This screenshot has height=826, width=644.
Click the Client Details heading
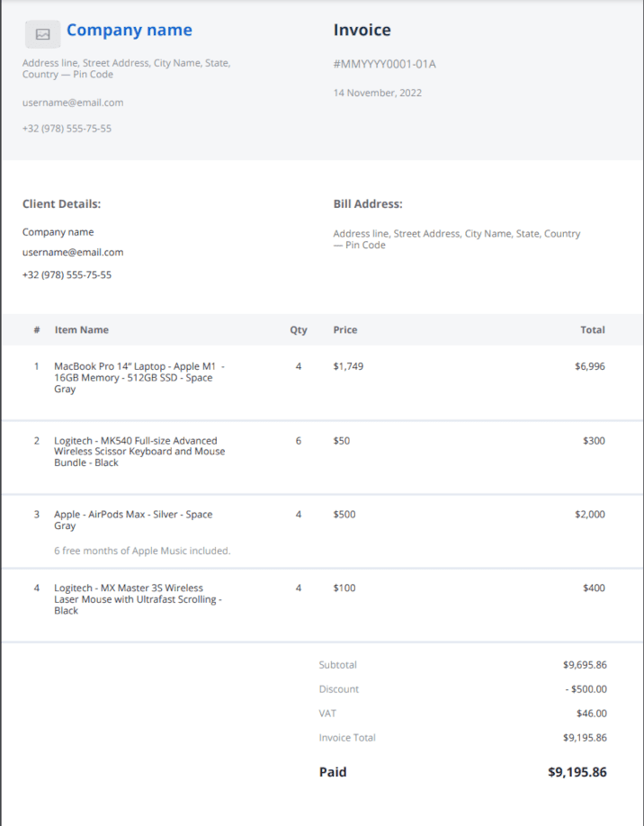tap(61, 204)
